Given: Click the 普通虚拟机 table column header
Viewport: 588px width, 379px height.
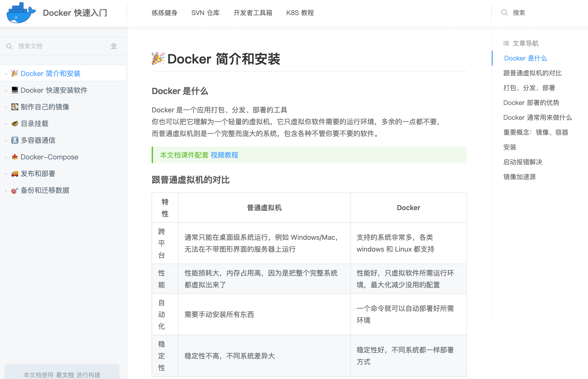Looking at the screenshot, I should click(x=264, y=208).
